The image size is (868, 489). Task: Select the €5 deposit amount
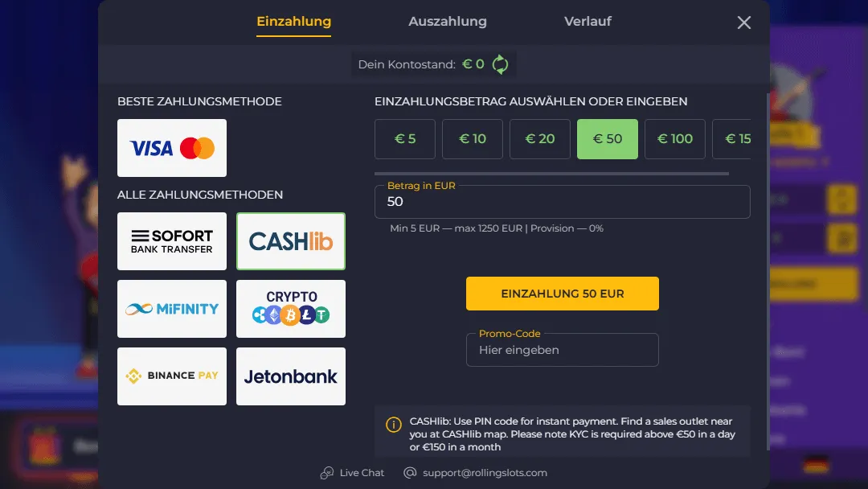[x=404, y=138]
